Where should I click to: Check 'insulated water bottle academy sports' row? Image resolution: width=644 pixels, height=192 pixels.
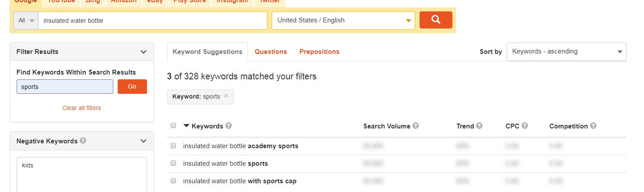tap(173, 146)
